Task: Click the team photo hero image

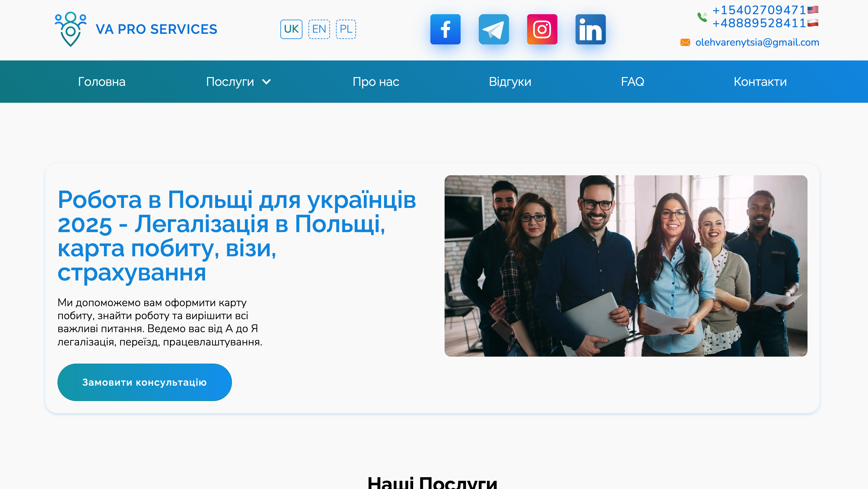Action: 625,266
